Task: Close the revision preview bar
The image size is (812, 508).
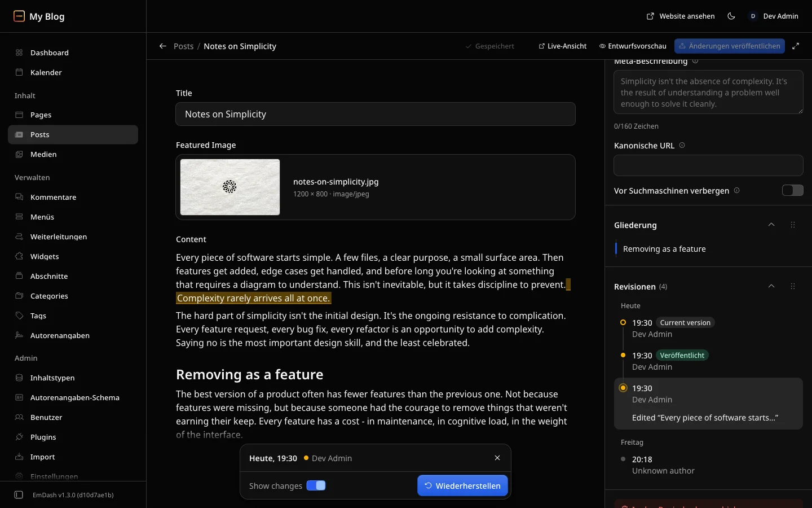Action: [497, 458]
